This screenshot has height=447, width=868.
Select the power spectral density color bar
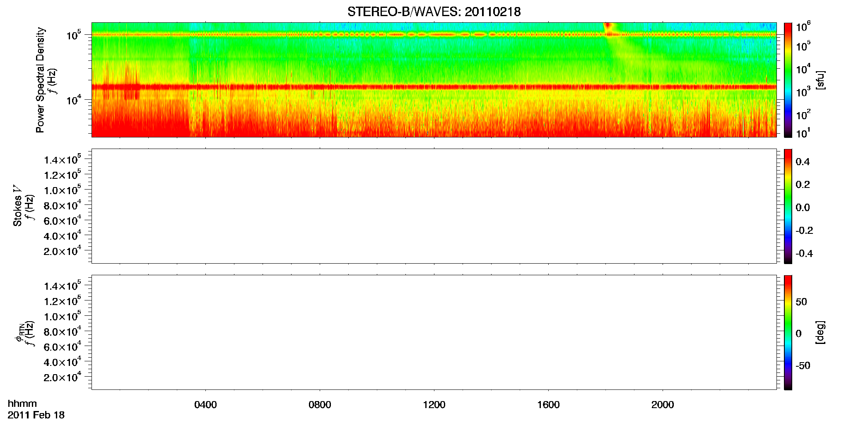788,80
